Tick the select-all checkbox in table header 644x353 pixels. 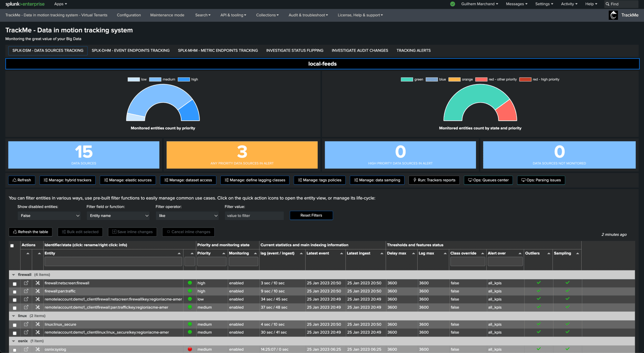[12, 246]
